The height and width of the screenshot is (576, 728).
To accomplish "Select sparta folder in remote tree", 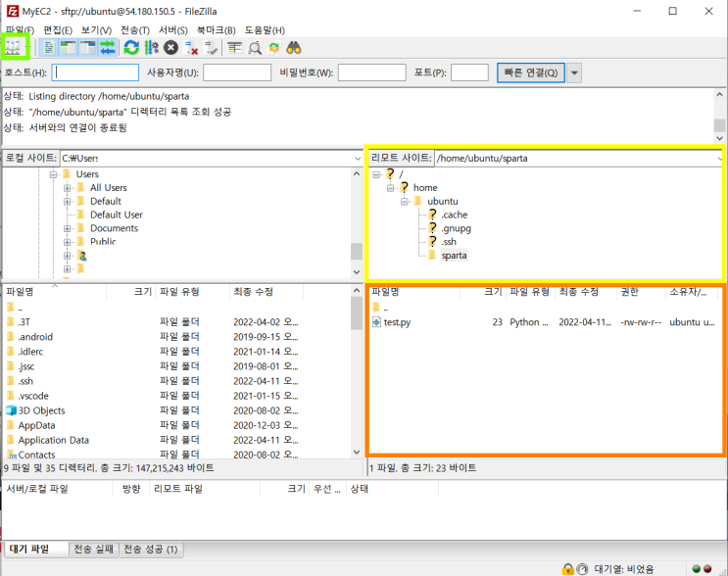I will [x=454, y=256].
